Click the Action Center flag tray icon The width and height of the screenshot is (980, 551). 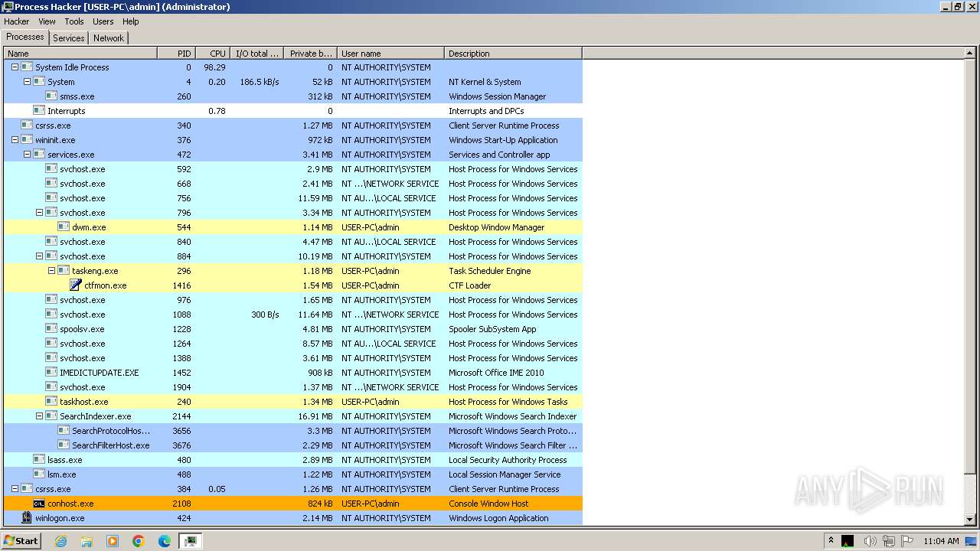[x=907, y=541]
